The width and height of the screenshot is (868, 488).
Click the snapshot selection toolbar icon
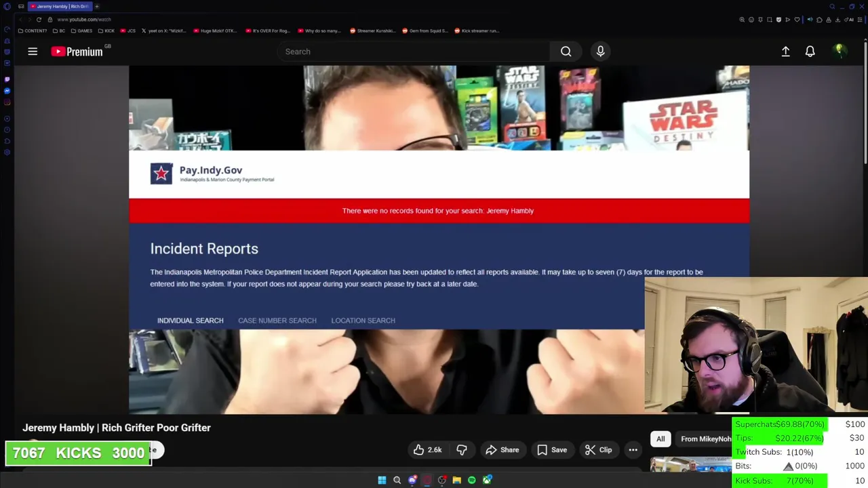click(x=770, y=20)
